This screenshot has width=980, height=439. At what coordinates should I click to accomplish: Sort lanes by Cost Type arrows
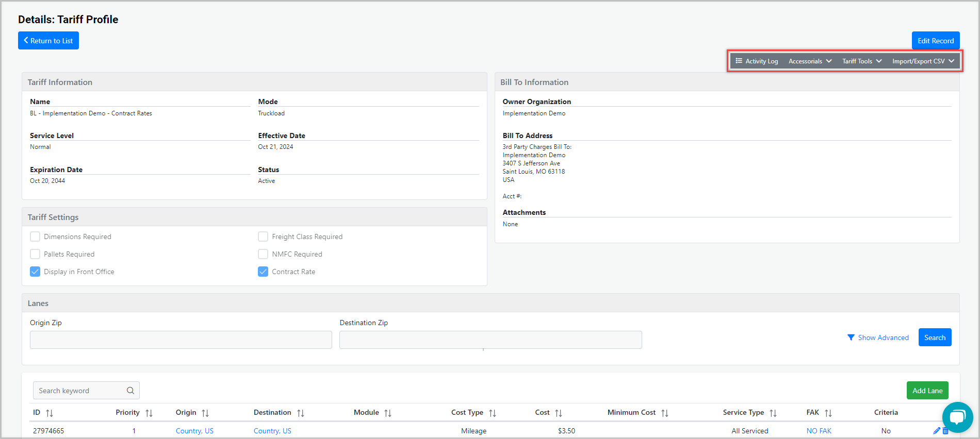tap(493, 413)
